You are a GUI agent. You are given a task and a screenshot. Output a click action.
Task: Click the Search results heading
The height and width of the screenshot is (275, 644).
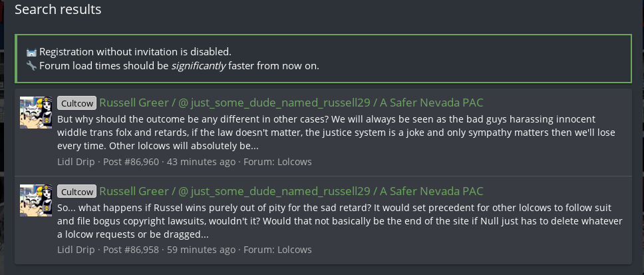(58, 9)
